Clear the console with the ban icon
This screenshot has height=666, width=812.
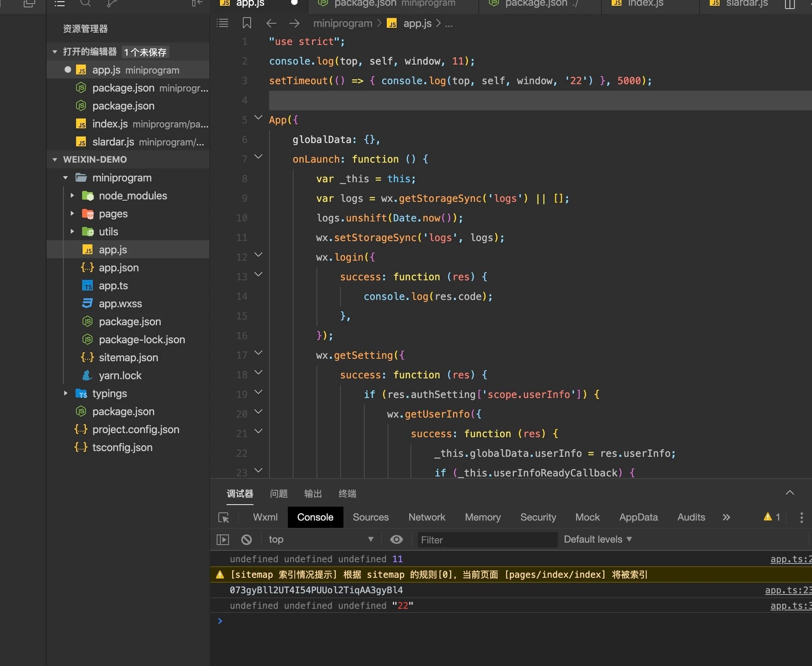click(x=247, y=540)
